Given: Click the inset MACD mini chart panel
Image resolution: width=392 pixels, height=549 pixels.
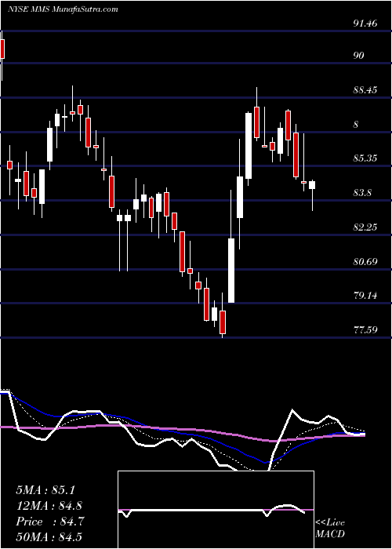Looking at the screenshot, I should (216, 510).
